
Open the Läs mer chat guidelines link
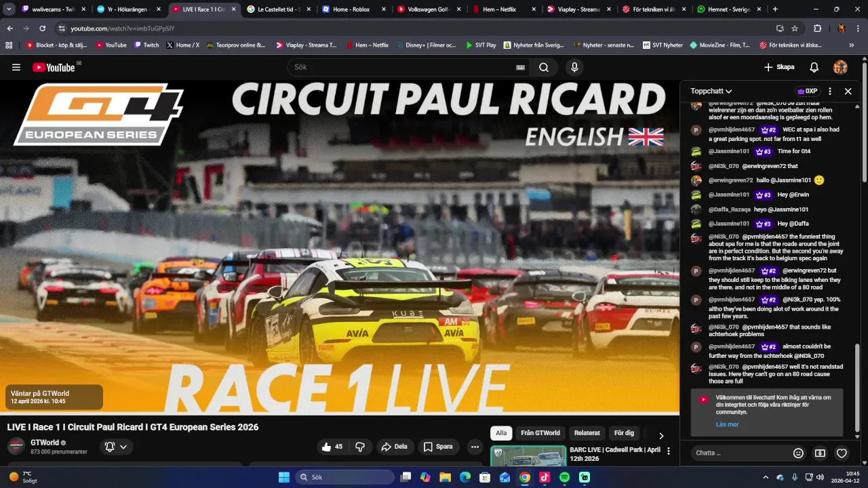(x=727, y=424)
